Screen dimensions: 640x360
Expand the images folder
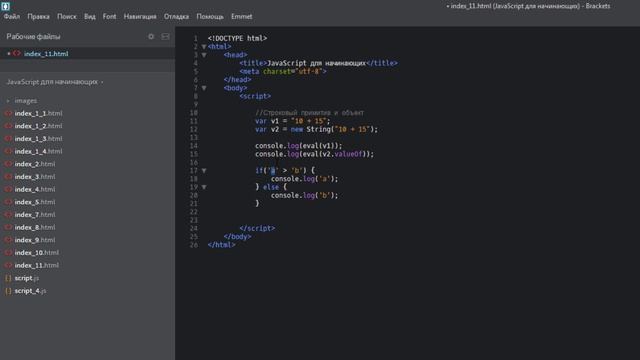coord(25,100)
